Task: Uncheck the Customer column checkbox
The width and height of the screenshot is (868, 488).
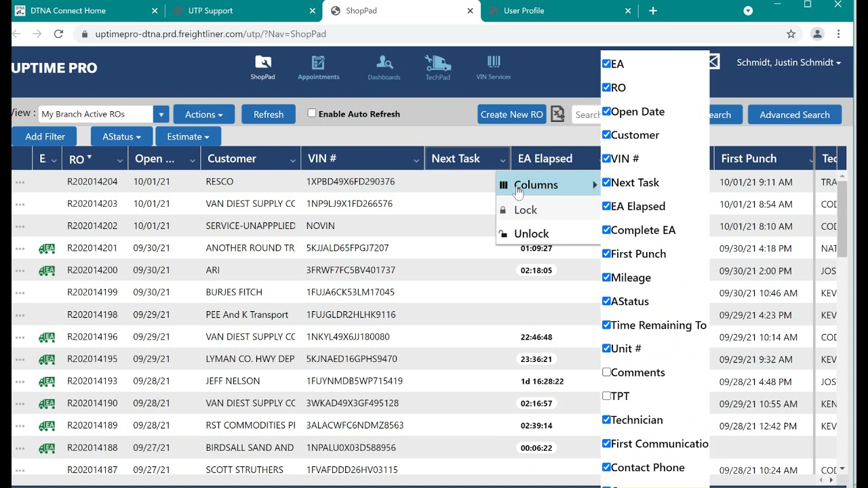Action: (606, 135)
